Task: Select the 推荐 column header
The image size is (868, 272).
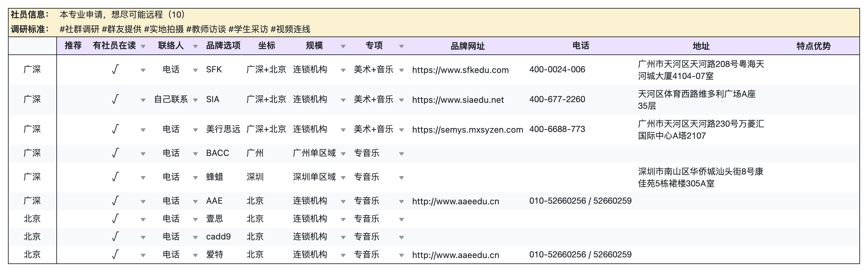Action: coord(73,45)
